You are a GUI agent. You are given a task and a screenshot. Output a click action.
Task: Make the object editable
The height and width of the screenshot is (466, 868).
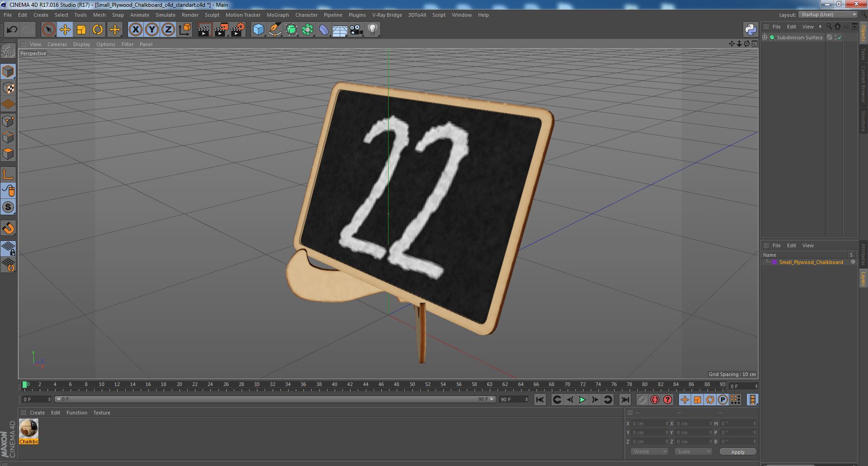[8, 51]
